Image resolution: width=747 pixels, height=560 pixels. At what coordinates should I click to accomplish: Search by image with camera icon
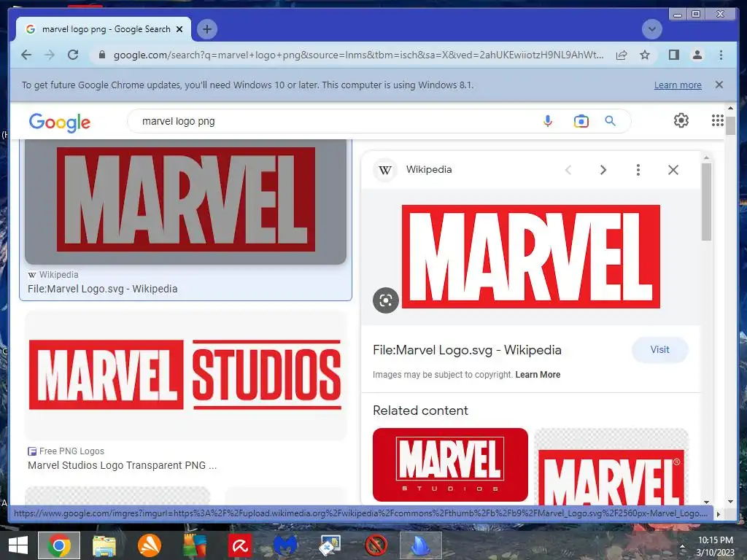pos(581,121)
